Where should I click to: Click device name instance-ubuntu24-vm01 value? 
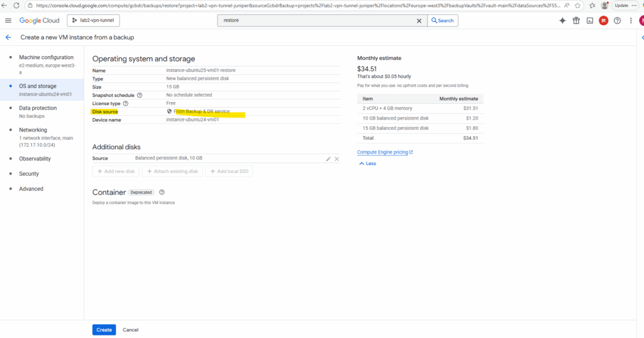[192, 120]
